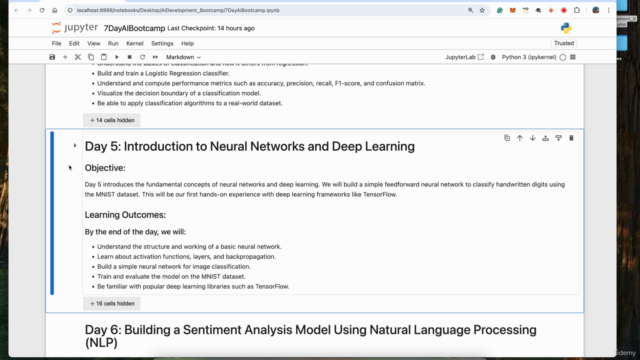Run the selected cell with the play icon
This screenshot has height=360, width=640.
click(x=117, y=57)
